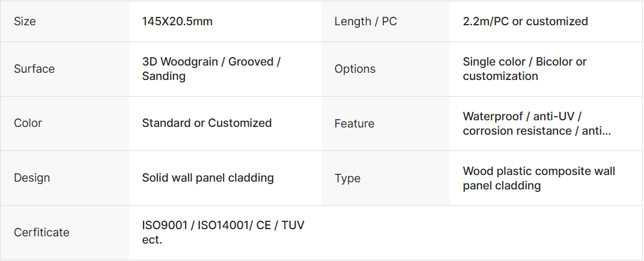Viewport: 644px width, 261px height.
Task: Click the Size label cell
Action: [x=25, y=22]
